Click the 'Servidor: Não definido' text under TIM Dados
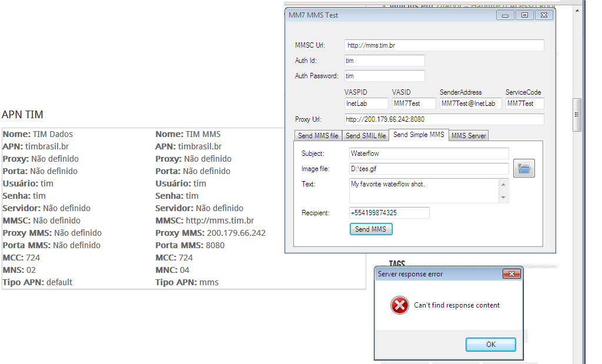This screenshot has height=364, width=602. coord(46,208)
